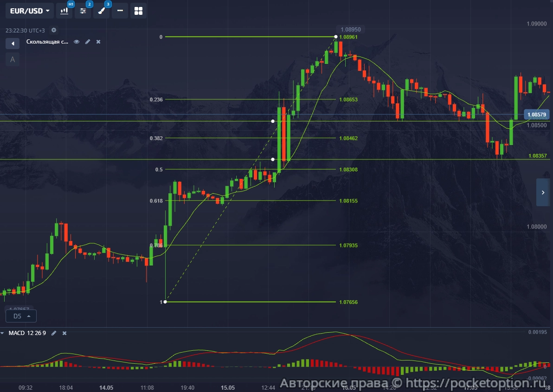The image size is (553, 392).
Task: Expand the D5 timeframe selector
Action: point(21,316)
